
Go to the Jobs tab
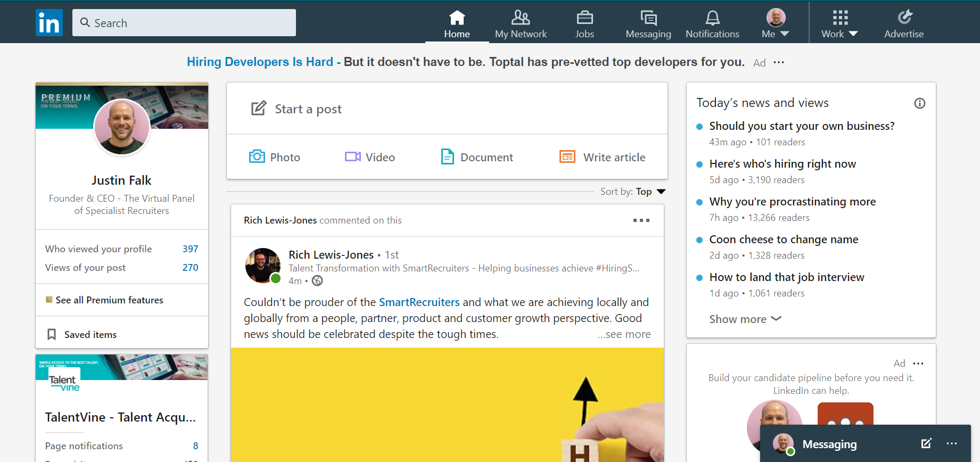click(584, 24)
